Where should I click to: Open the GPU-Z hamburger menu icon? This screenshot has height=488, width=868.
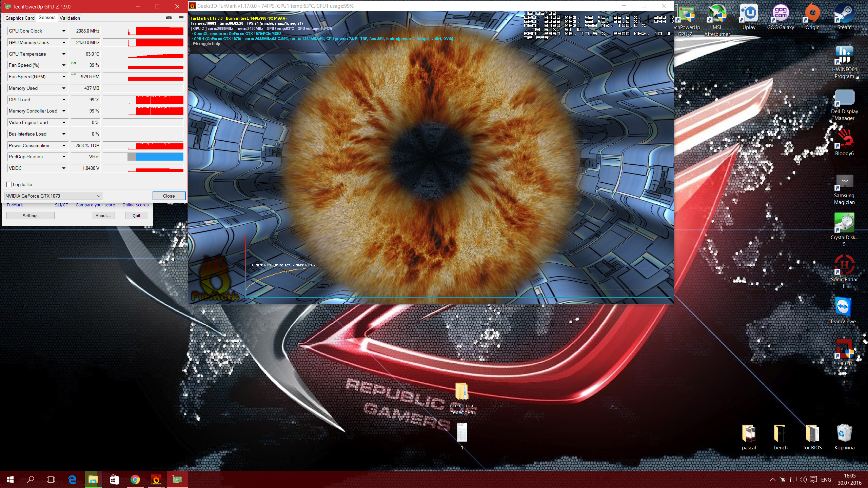(181, 18)
